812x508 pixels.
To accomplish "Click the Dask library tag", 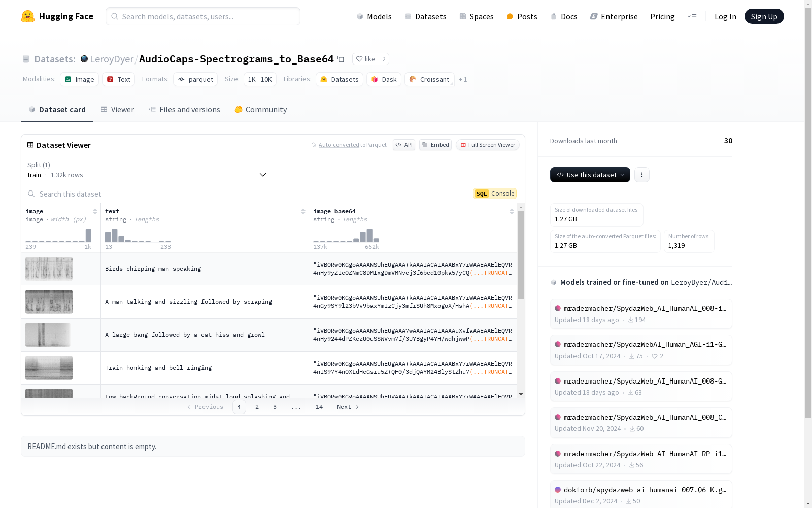I will [384, 79].
